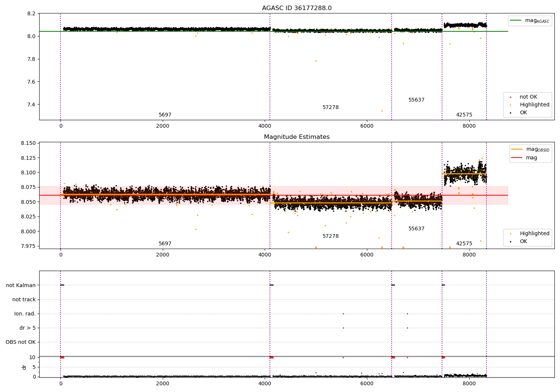Click the plot title AGASC ID 36177288.0
This screenshot has width=560, height=392.
coord(297,8)
